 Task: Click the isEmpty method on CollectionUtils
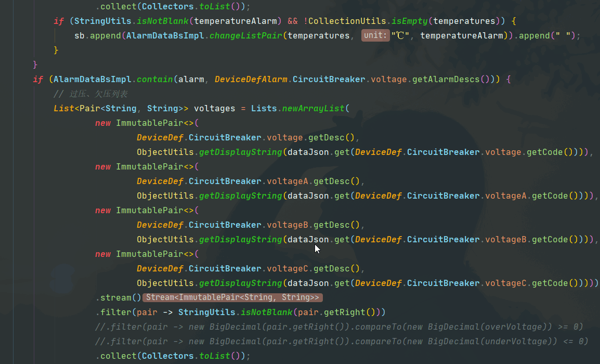[409, 21]
